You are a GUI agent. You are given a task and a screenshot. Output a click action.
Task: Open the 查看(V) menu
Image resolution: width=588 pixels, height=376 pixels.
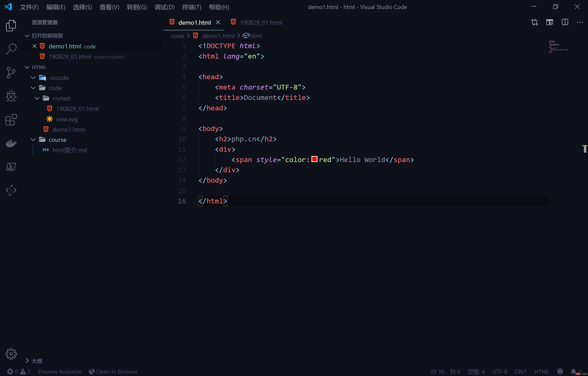[109, 7]
